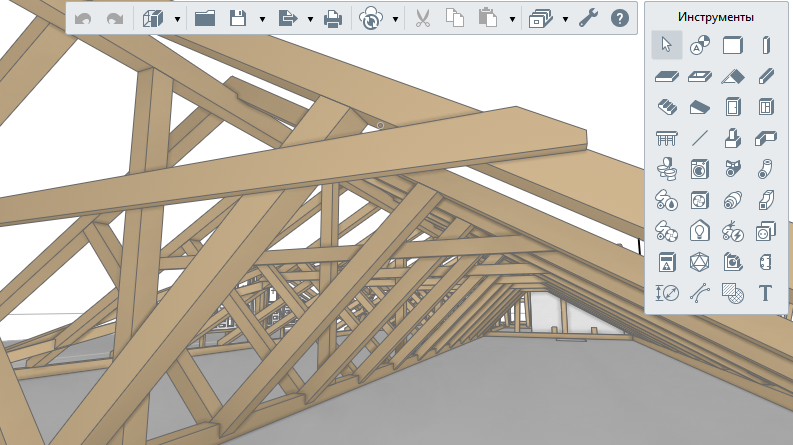Open the 3D view cube button
The image size is (793, 445).
(x=153, y=19)
